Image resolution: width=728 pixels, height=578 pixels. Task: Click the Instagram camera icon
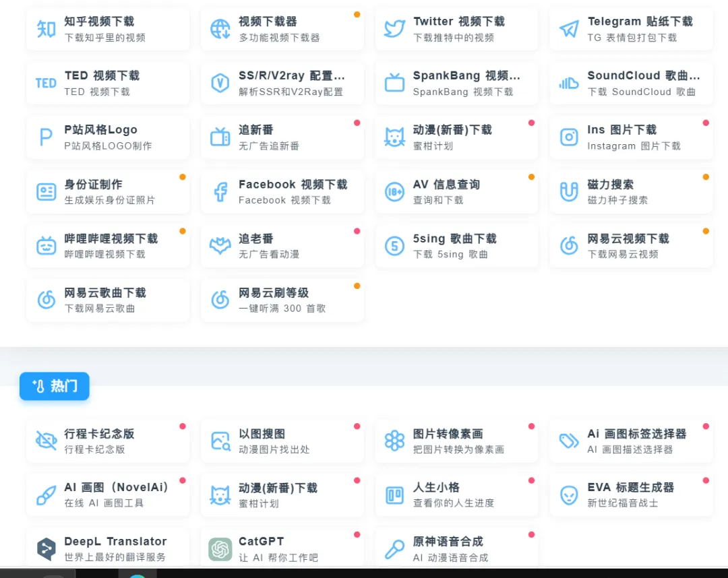coord(569,137)
